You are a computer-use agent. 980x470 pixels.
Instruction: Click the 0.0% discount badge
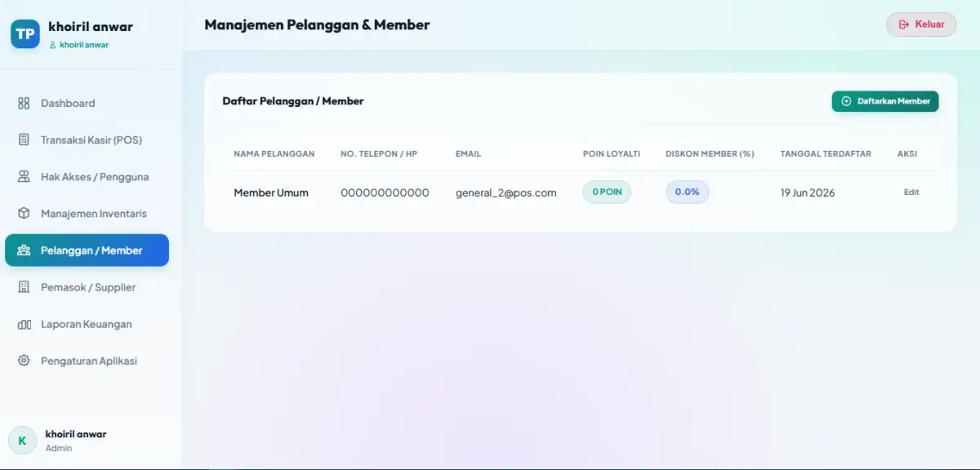(687, 192)
